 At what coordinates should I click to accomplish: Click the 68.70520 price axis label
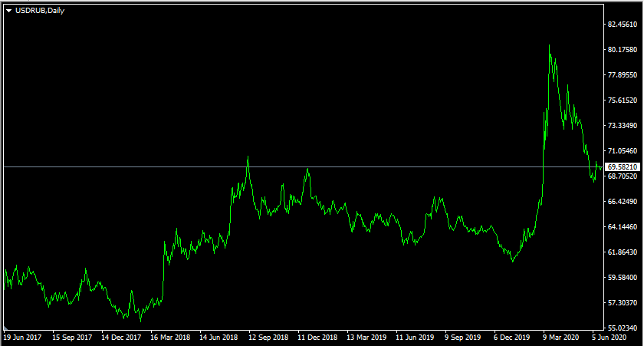coord(623,176)
